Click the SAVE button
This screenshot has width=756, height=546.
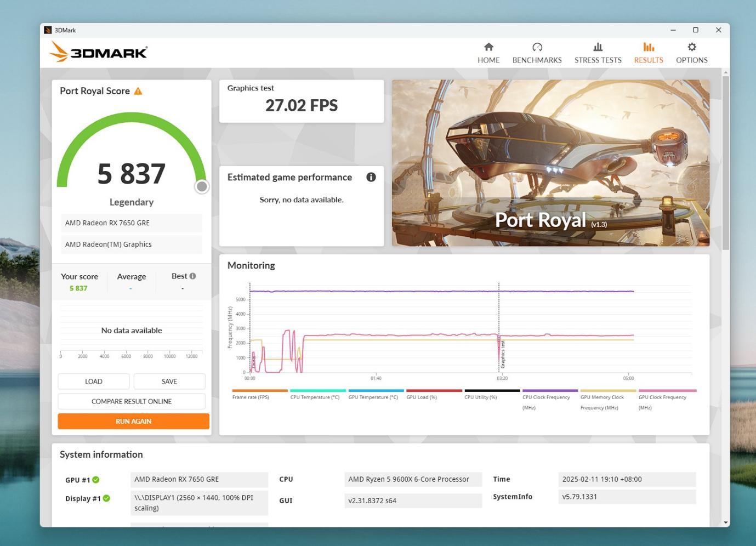click(x=169, y=382)
